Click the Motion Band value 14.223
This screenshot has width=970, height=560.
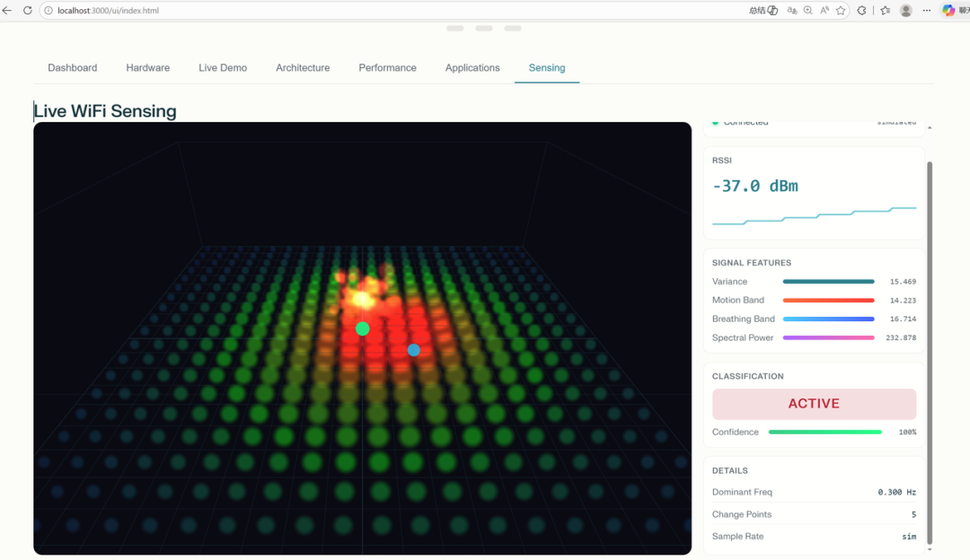903,301
